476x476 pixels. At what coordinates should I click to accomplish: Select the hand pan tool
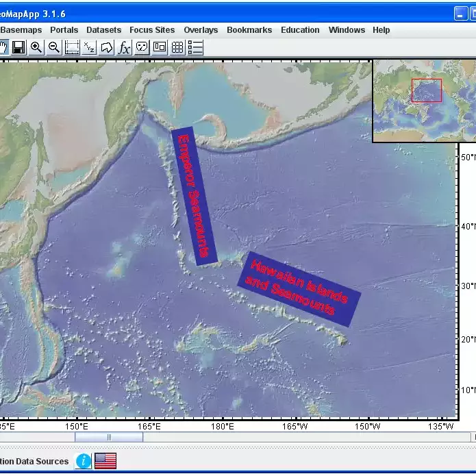click(x=3, y=47)
